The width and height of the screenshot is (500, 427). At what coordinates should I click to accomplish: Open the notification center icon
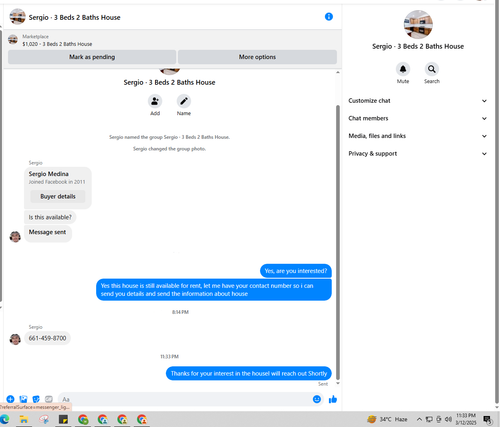tap(487, 419)
